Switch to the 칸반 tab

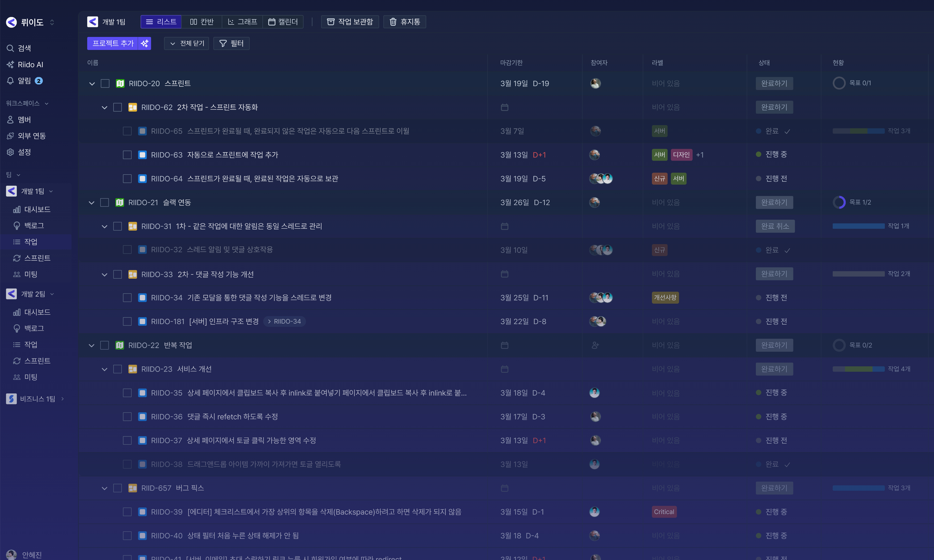coord(201,22)
